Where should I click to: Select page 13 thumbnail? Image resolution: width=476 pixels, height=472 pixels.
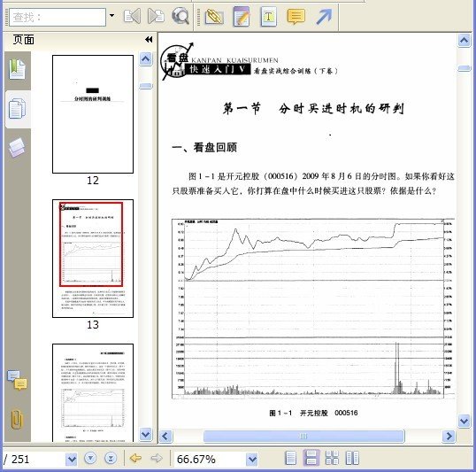93,259
